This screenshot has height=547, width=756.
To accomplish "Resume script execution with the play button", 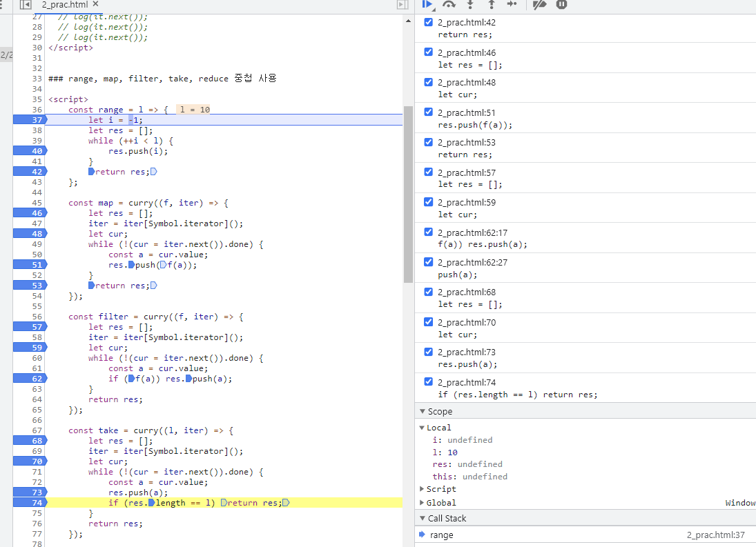I will tap(427, 4).
